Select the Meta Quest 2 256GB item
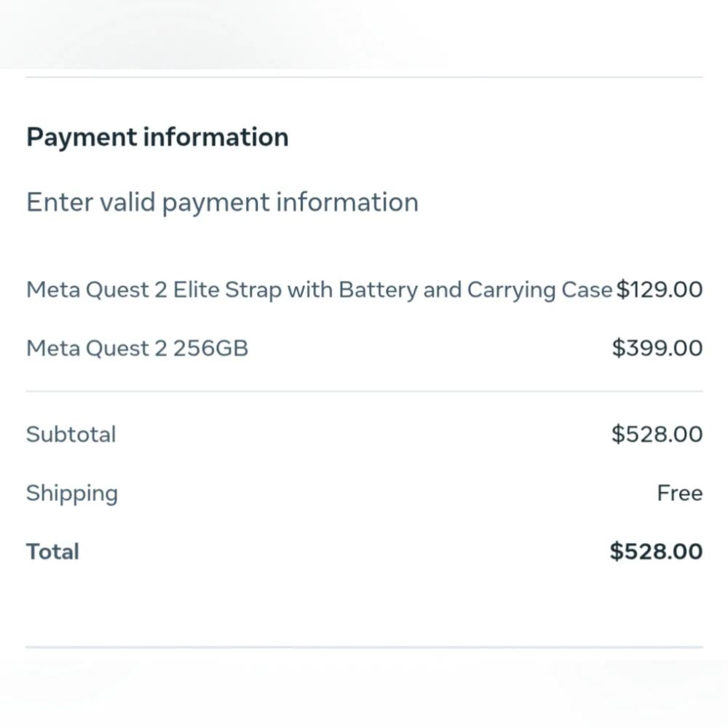This screenshot has width=728, height=728. pyautogui.click(x=138, y=348)
